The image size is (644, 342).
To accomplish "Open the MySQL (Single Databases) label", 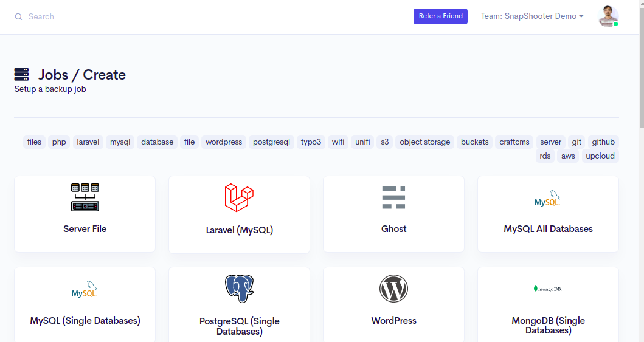I will [85, 321].
